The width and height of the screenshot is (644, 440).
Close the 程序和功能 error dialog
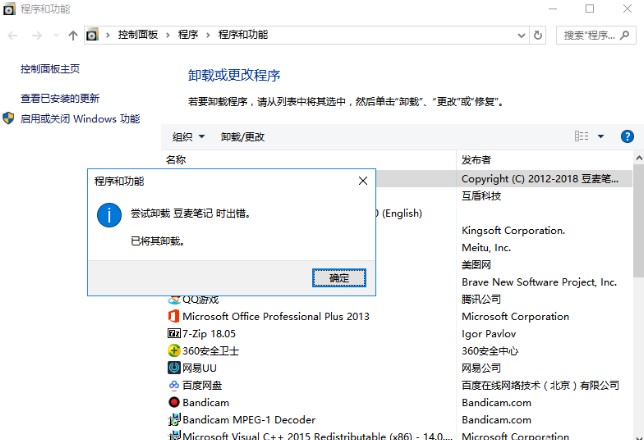pos(363,181)
